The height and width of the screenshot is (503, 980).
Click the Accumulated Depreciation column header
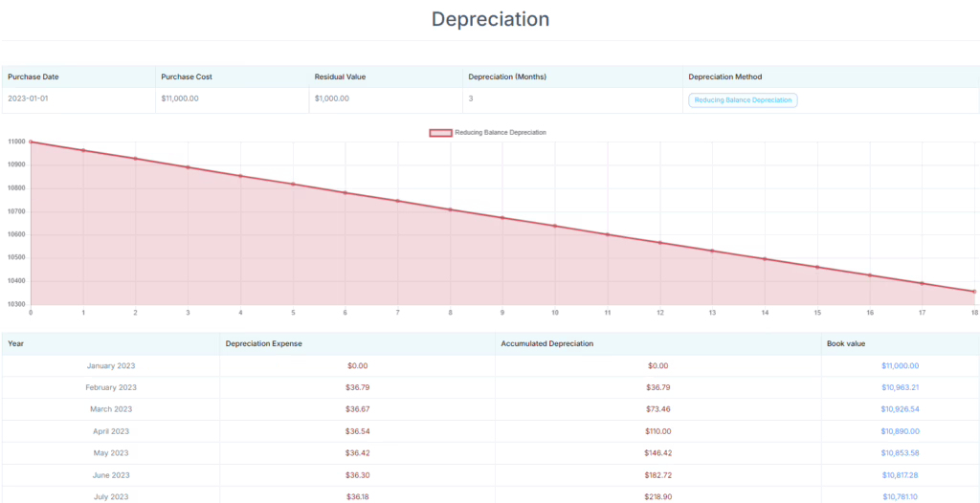click(546, 343)
